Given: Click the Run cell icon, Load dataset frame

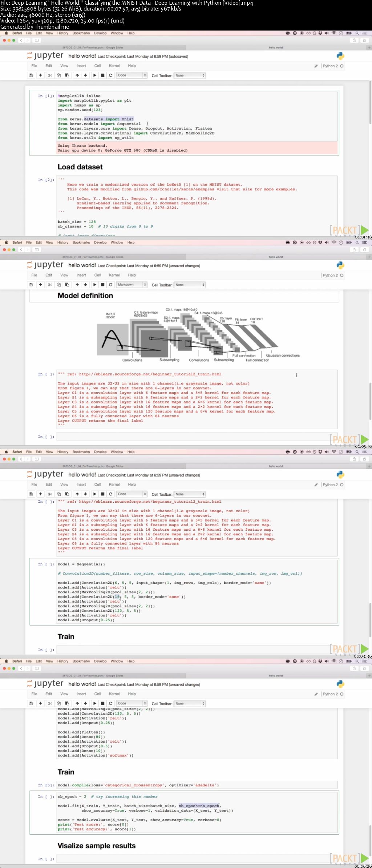Looking at the screenshot, I should [94, 75].
